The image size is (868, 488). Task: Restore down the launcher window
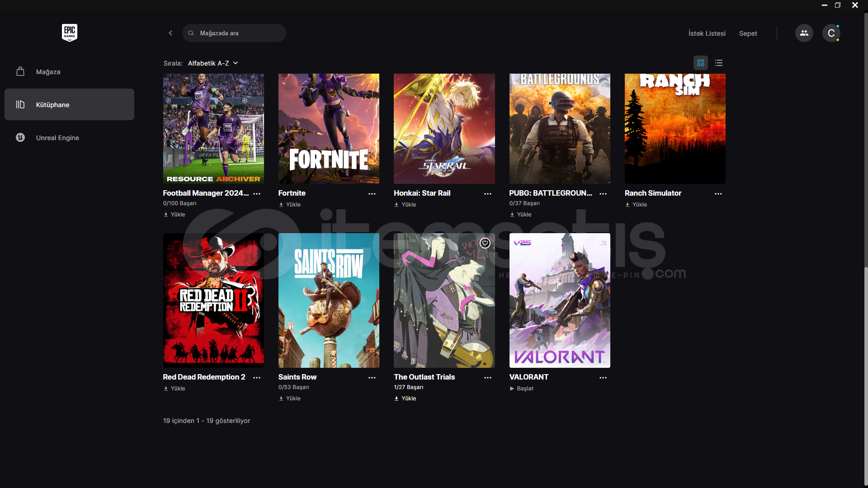point(838,5)
